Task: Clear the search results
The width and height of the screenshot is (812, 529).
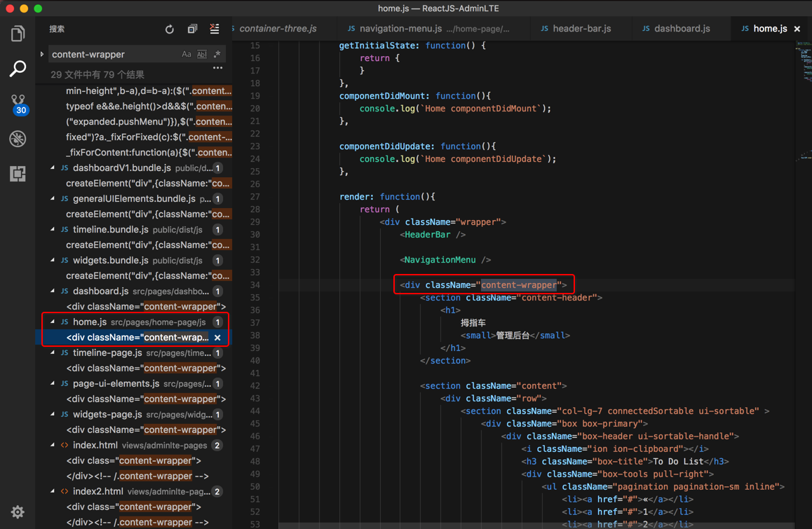Action: point(215,29)
